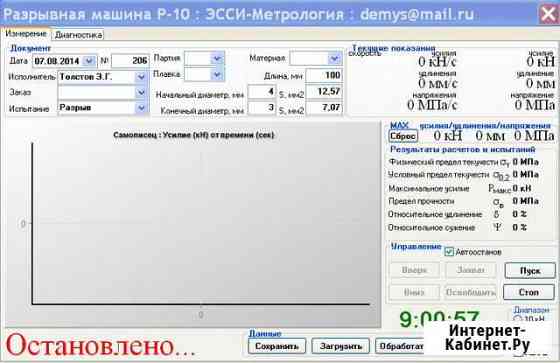Click the green timer display

[439, 319]
